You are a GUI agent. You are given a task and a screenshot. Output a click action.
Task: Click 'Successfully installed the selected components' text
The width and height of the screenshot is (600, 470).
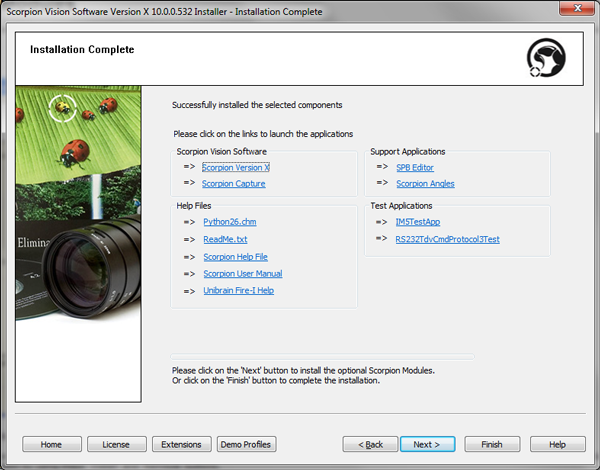(257, 105)
